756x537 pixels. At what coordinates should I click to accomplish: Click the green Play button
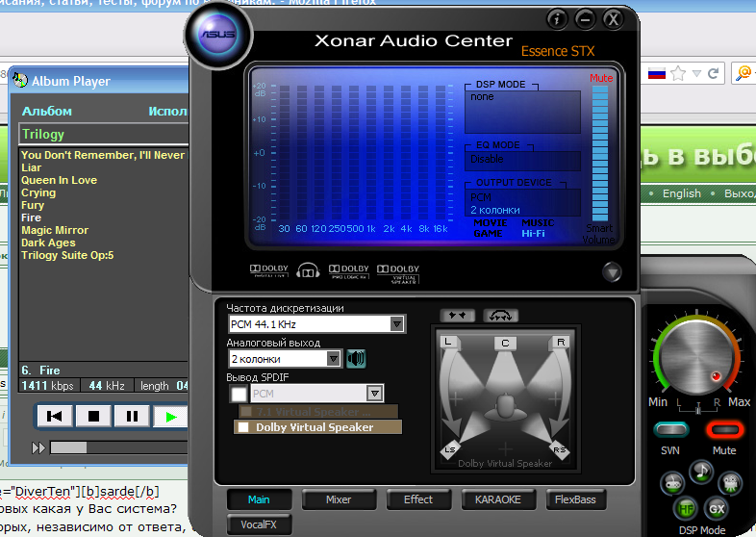(x=170, y=417)
